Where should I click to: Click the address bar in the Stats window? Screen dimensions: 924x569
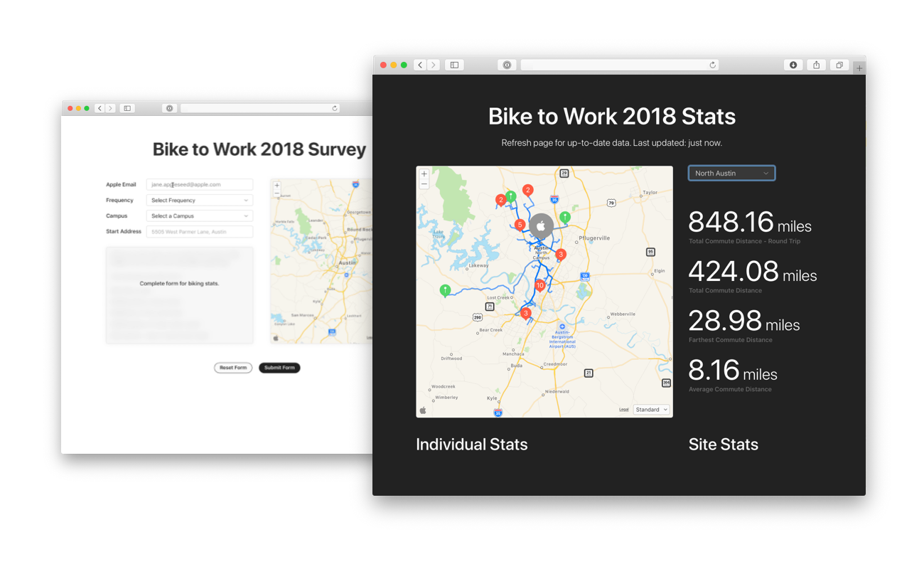[620, 65]
